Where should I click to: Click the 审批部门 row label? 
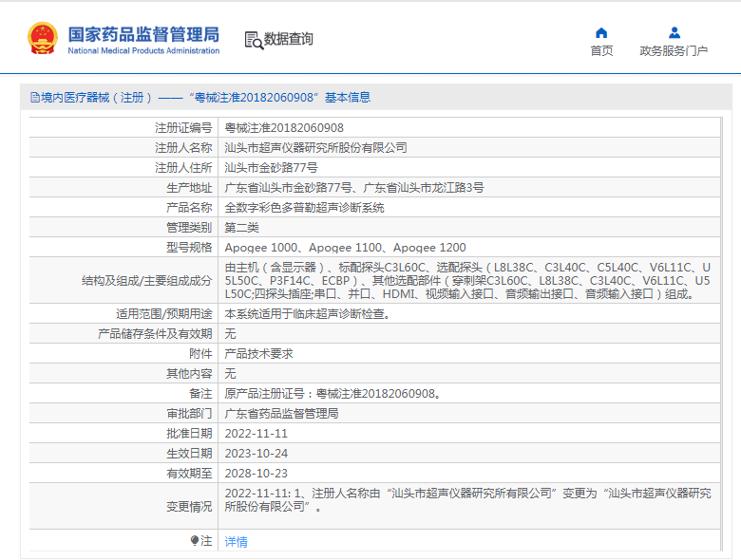pyautogui.click(x=189, y=414)
